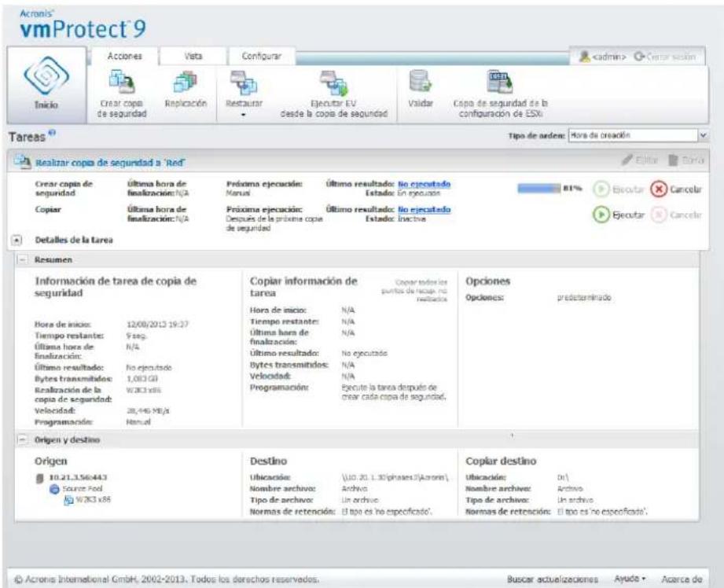Switch to the Configurar tab
The height and width of the screenshot is (588, 724).
[261, 56]
